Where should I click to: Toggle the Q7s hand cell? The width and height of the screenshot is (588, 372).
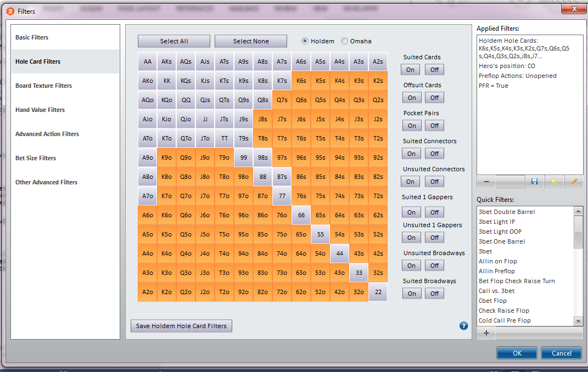[282, 100]
